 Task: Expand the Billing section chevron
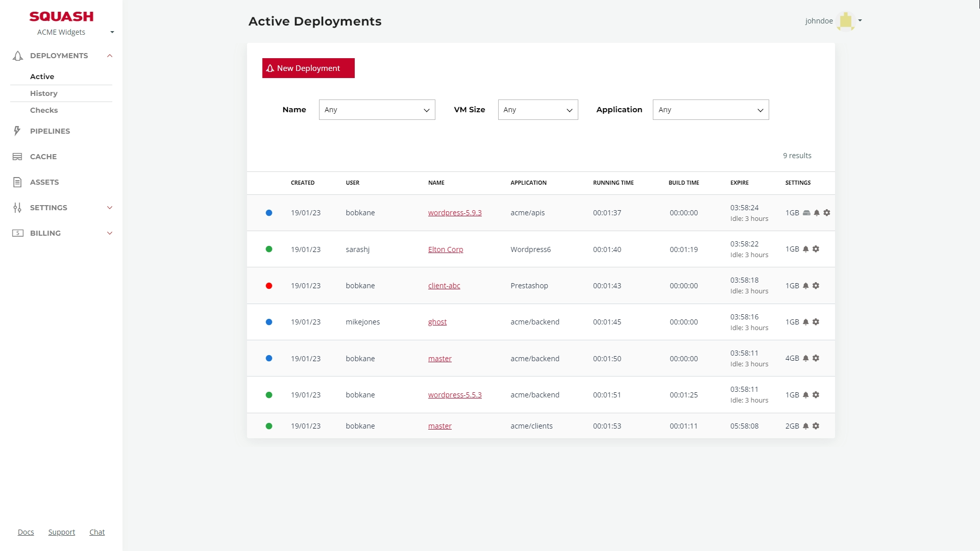[x=109, y=233]
